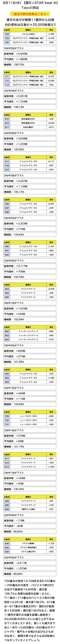Image resolution: width=60 pixels, height=644 pixels.
Task: Select the Taiyo川西店 store name heading
Action: pyautogui.click(x=30, y=8)
